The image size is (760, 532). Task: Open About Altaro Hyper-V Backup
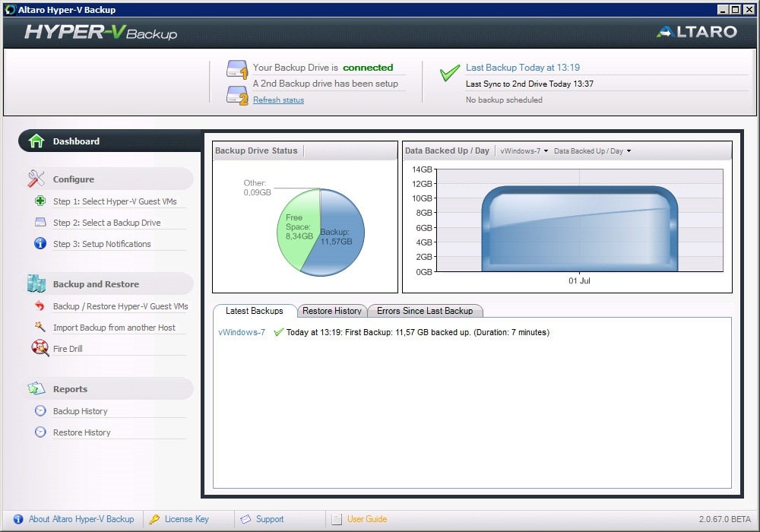(81, 519)
